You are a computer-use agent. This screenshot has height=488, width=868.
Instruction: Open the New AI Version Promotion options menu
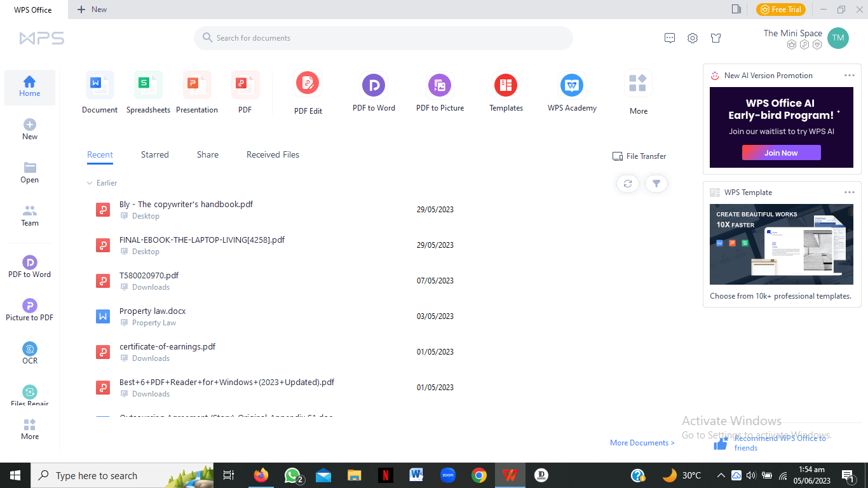850,76
